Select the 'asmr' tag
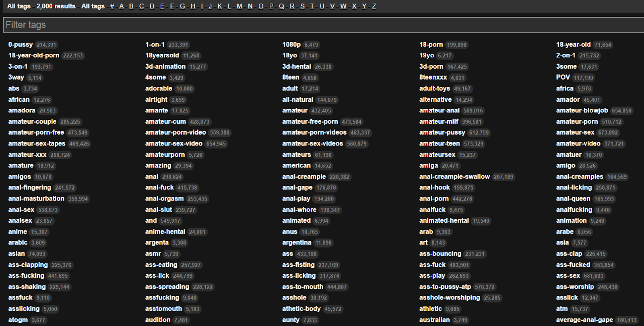 pyautogui.click(x=153, y=254)
